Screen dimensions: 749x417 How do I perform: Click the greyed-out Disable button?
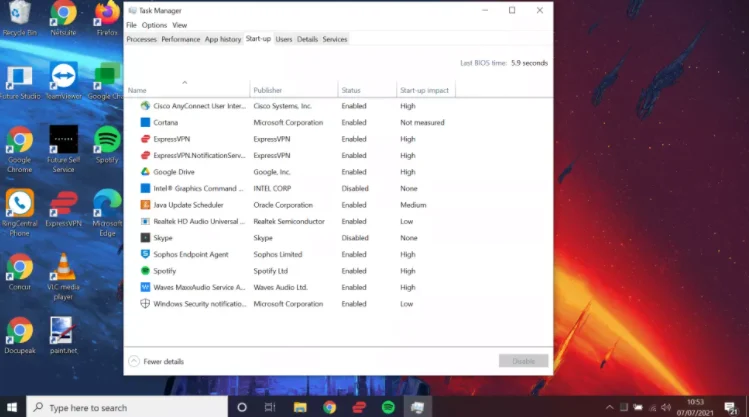pyautogui.click(x=524, y=361)
